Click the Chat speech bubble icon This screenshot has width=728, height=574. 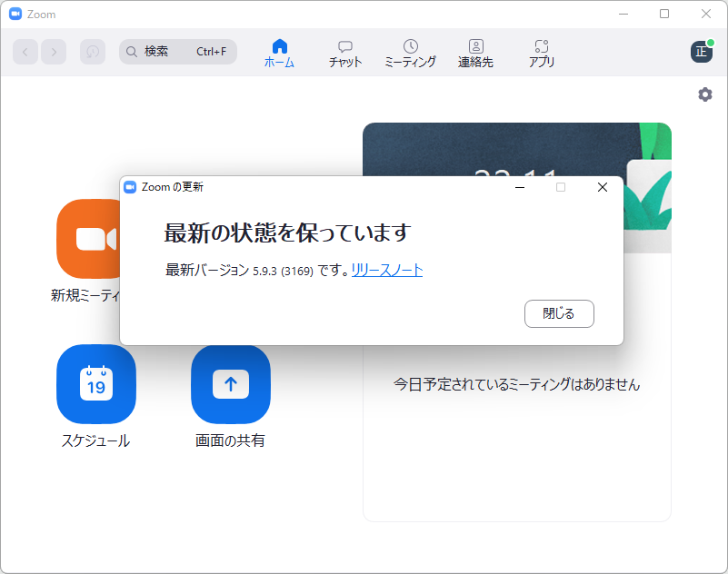(344, 45)
